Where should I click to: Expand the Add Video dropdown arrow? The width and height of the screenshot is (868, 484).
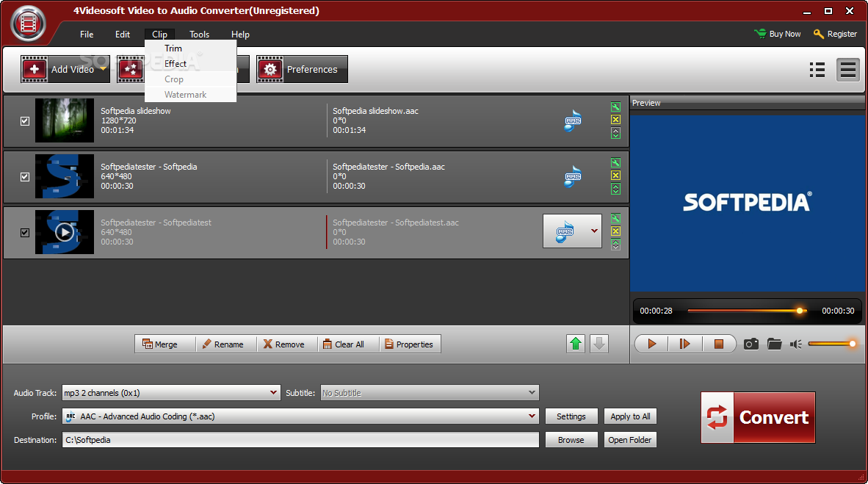(x=103, y=69)
